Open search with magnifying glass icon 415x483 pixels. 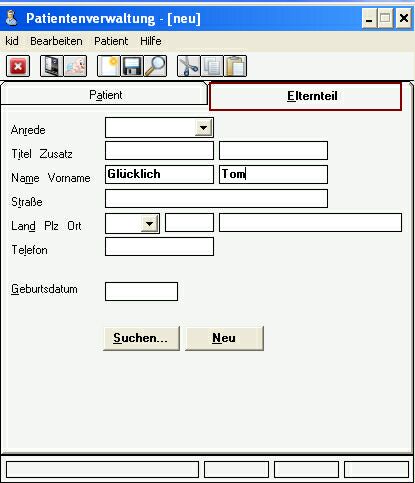click(155, 66)
